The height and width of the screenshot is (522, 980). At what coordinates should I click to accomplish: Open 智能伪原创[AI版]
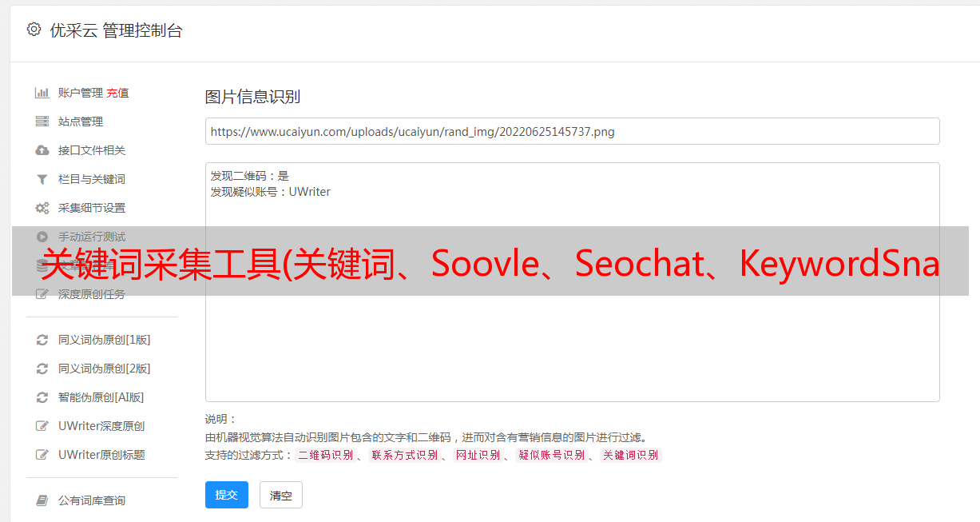tap(101, 397)
